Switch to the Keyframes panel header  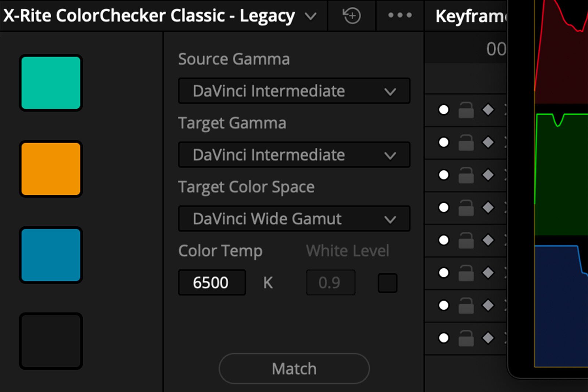point(470,16)
